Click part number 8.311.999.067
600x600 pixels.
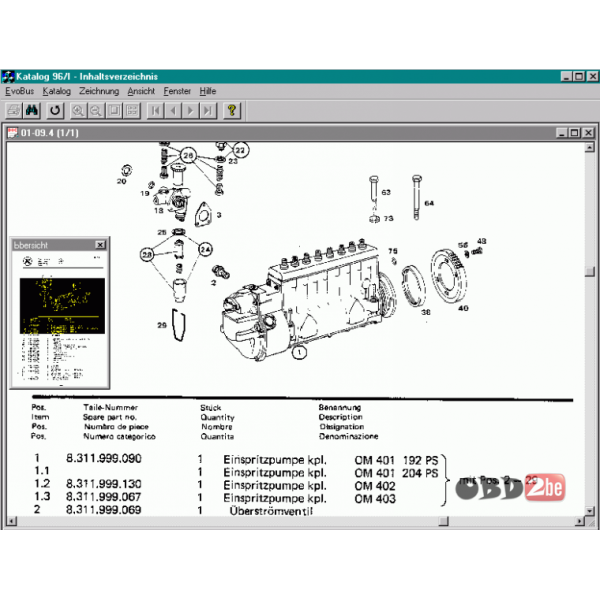[104, 497]
